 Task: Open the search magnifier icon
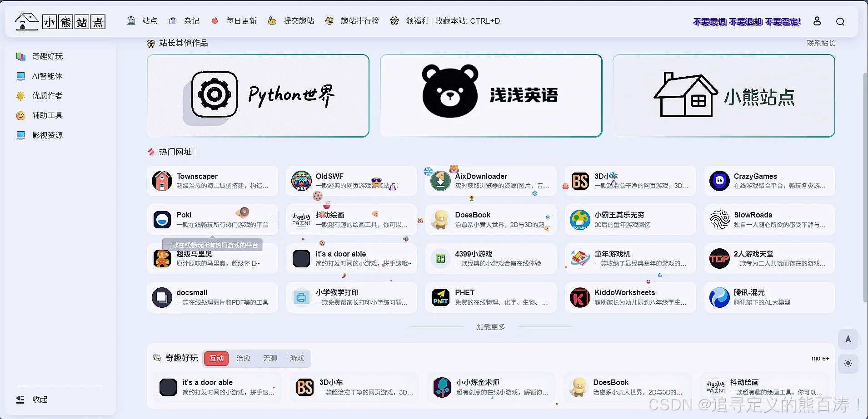840,21
